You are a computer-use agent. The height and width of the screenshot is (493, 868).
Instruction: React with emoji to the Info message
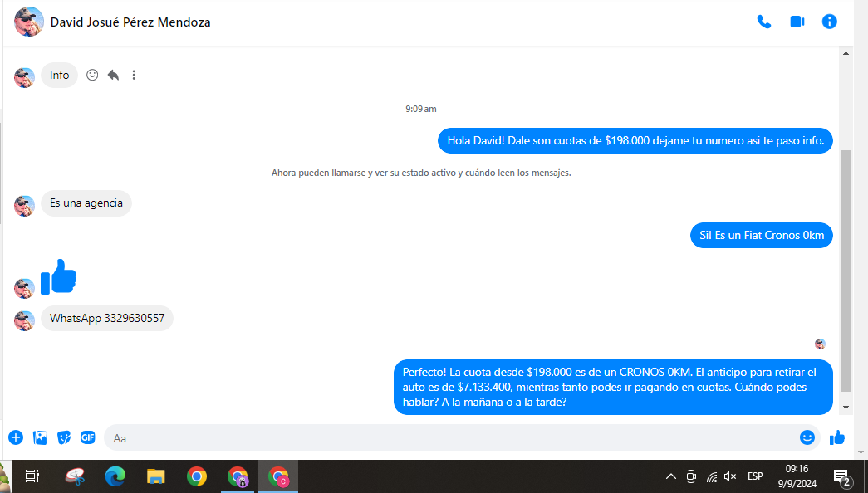point(92,75)
